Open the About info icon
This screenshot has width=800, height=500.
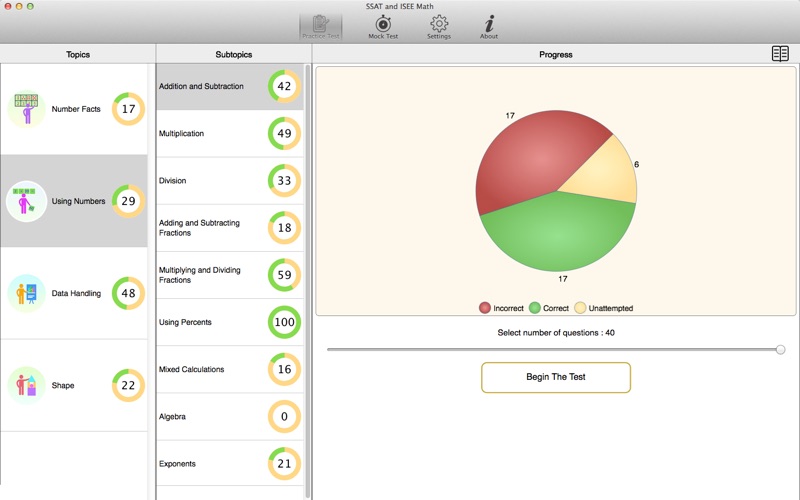[x=489, y=27]
